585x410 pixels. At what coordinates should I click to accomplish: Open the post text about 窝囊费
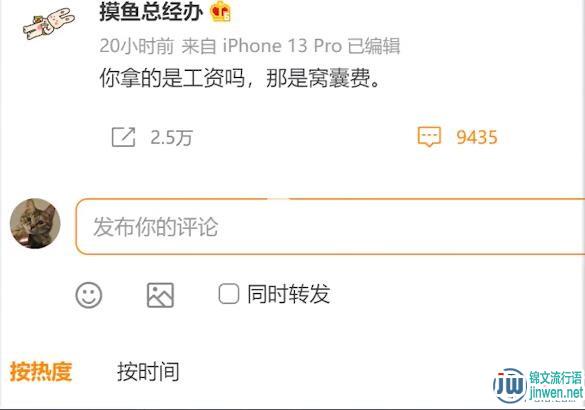coord(240,78)
